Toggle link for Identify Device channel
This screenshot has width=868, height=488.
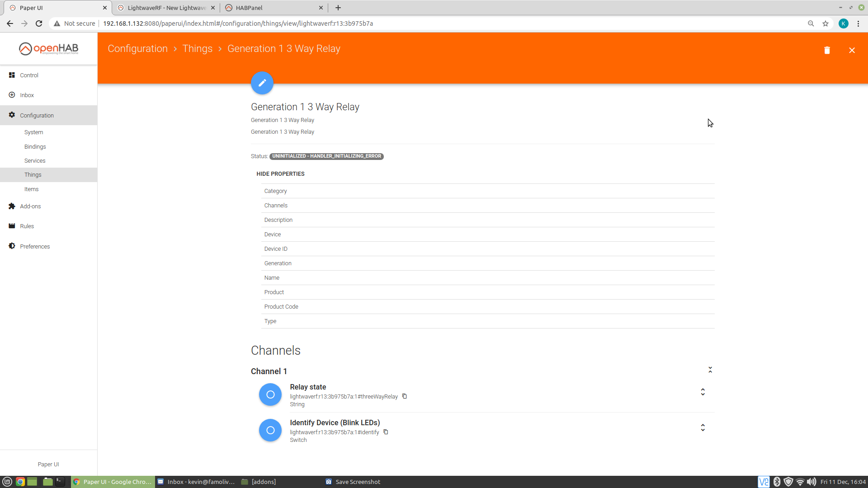[270, 430]
